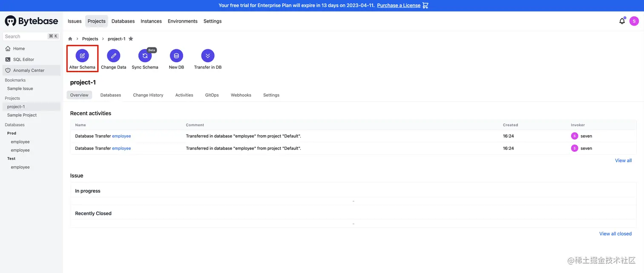Open the SQL Editor from the sidebar

pyautogui.click(x=22, y=59)
